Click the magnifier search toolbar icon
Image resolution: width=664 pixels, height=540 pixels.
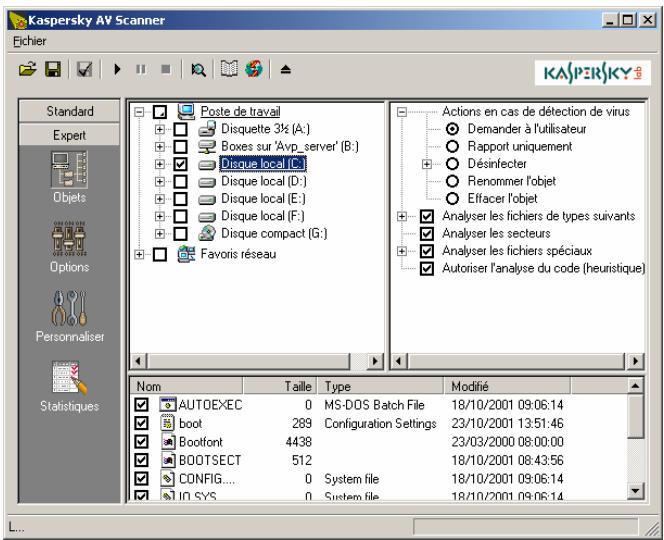click(198, 69)
